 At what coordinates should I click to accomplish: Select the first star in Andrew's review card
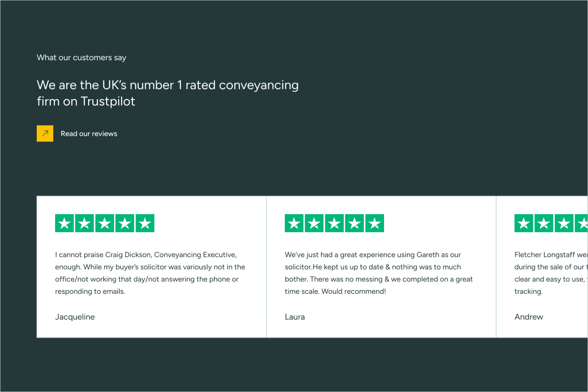(524, 223)
